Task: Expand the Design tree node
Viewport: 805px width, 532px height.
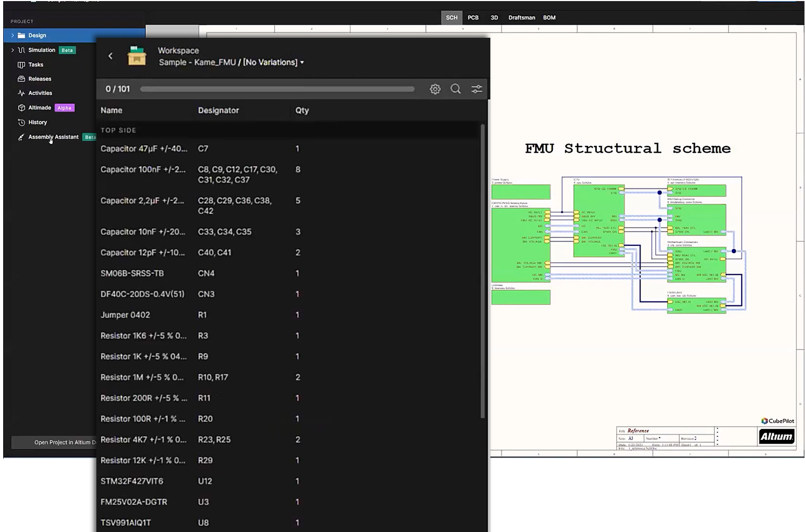Action: pos(12,36)
